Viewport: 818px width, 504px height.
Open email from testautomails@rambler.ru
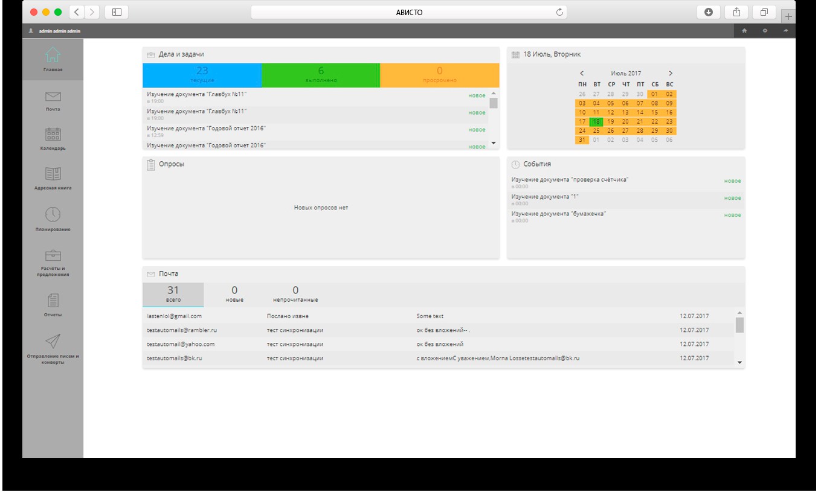click(439, 330)
